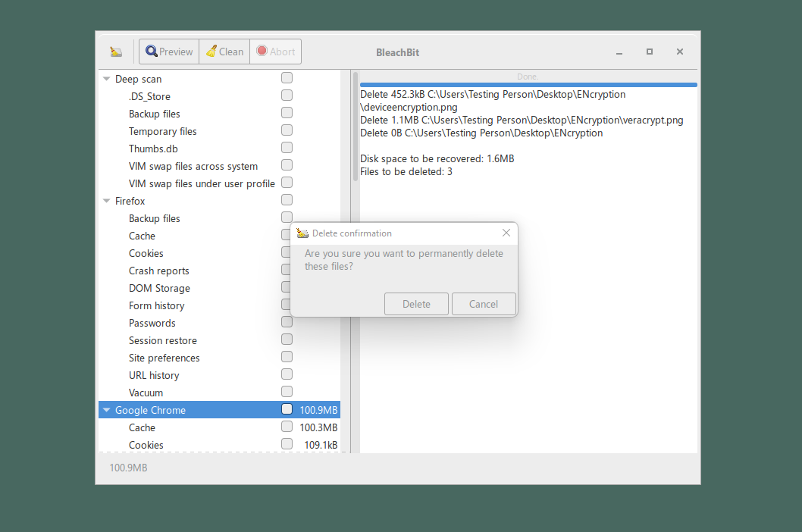Select VIM swap files under user profile

[x=219, y=183]
